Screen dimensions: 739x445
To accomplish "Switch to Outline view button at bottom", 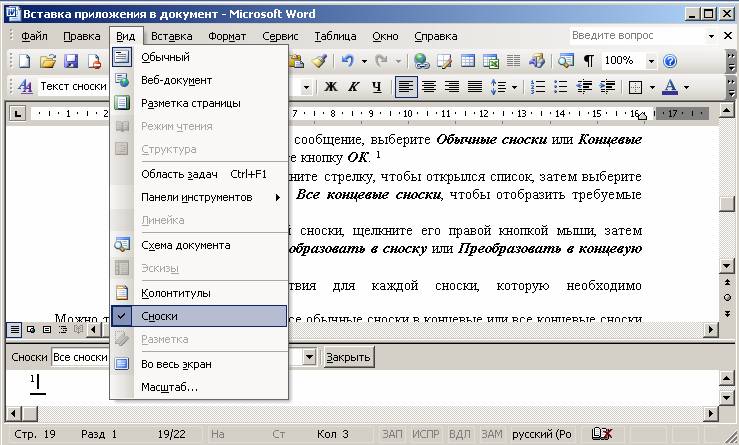I will click(63, 330).
